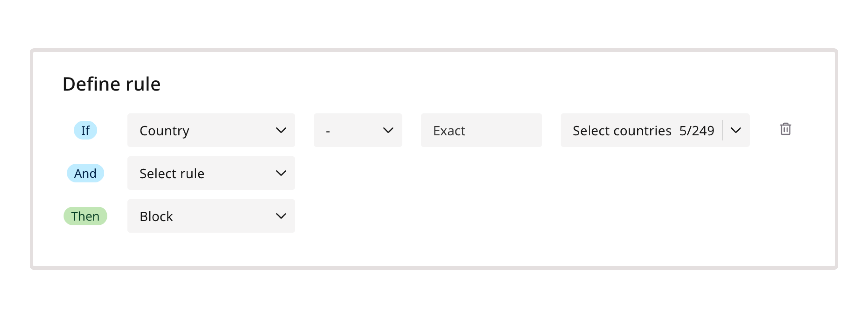Image resolution: width=868 pixels, height=333 pixels.
Task: Click the 5/249 selected countries counter
Action: [x=696, y=130]
